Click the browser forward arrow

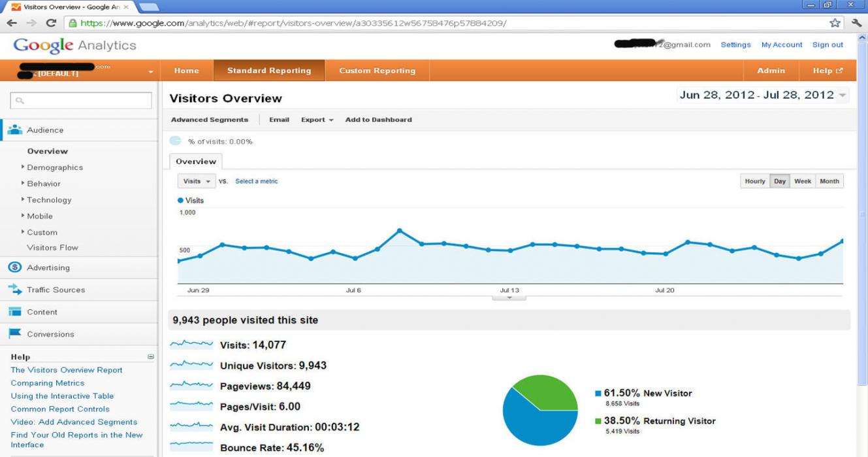[31, 23]
